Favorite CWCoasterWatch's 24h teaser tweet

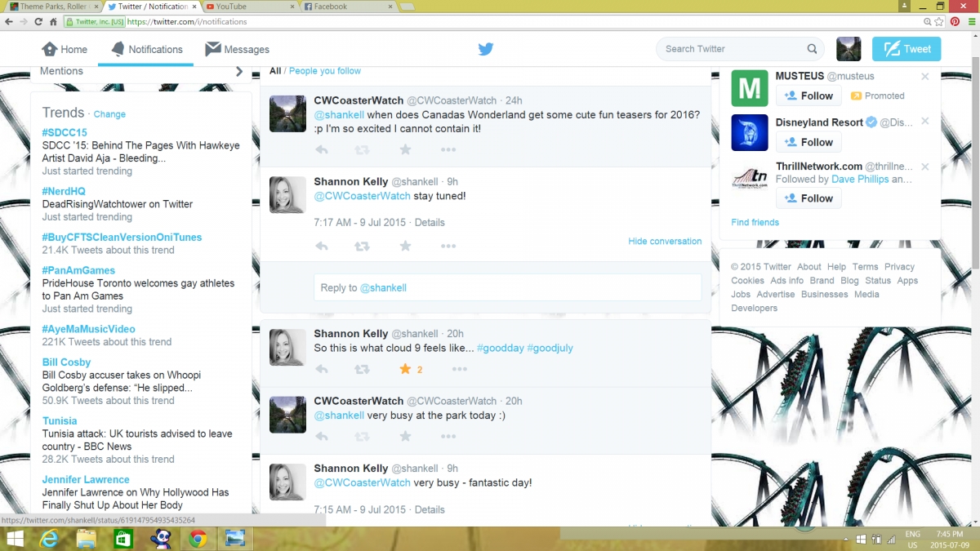(x=405, y=150)
